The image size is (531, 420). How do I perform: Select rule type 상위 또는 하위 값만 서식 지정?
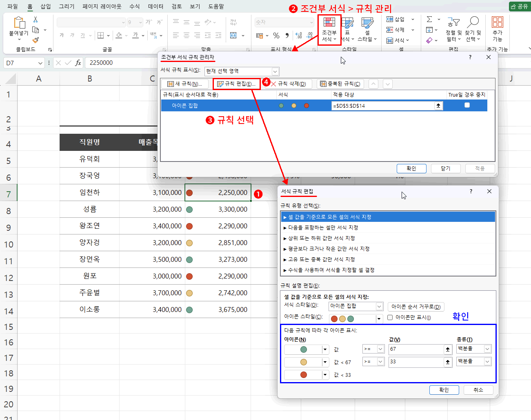388,238
